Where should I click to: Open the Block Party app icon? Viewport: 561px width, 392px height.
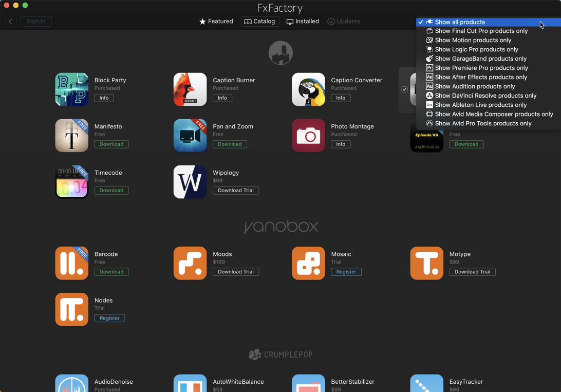point(71,89)
